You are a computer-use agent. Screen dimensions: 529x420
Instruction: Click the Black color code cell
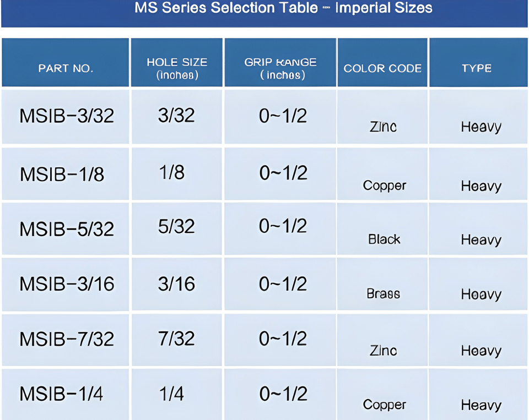point(384,239)
